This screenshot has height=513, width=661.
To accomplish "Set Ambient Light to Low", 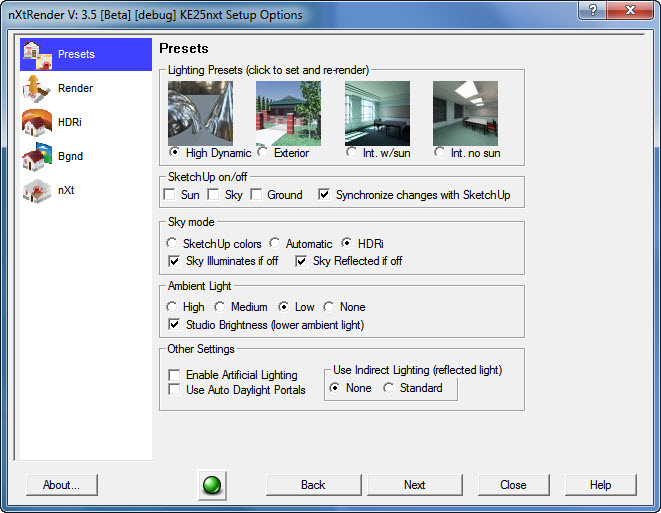I will pos(283,307).
